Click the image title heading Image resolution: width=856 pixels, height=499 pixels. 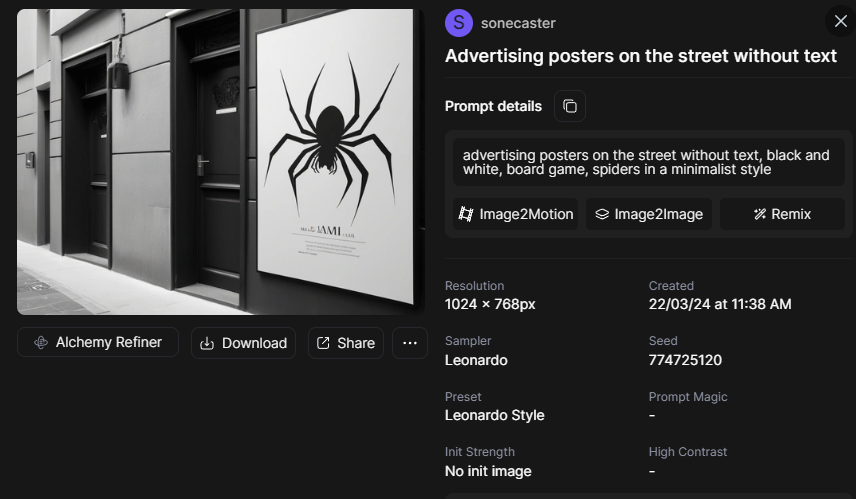coord(640,56)
